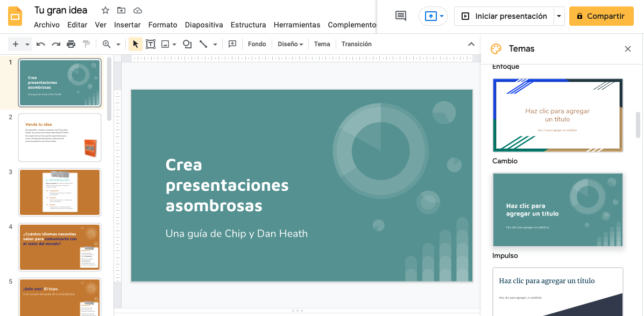Open the Diseño dropdown
Viewport: 644px width, 316px height.
click(290, 44)
